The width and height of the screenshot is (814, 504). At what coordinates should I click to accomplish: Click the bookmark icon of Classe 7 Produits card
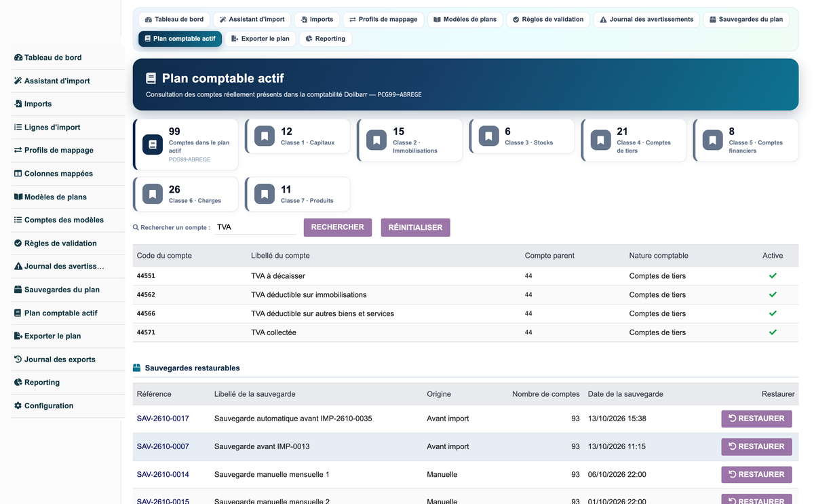pyautogui.click(x=265, y=195)
